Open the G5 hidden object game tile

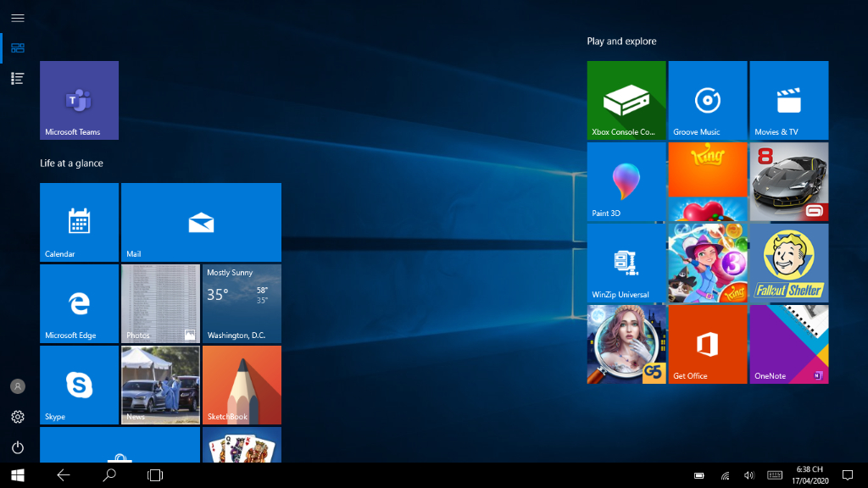tap(626, 344)
